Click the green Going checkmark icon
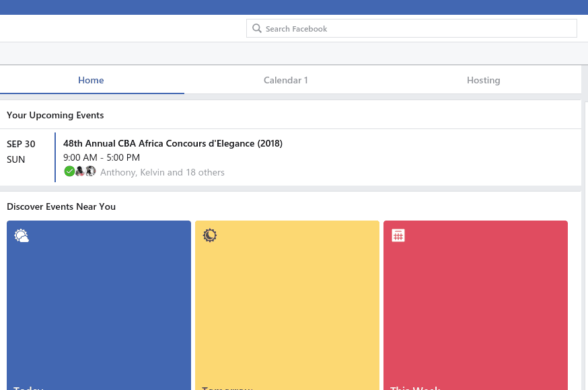This screenshot has width=588, height=390. [x=69, y=171]
